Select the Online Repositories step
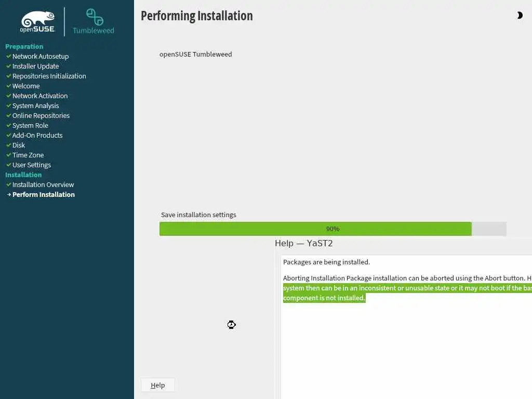The width and height of the screenshot is (532, 399). 41,115
